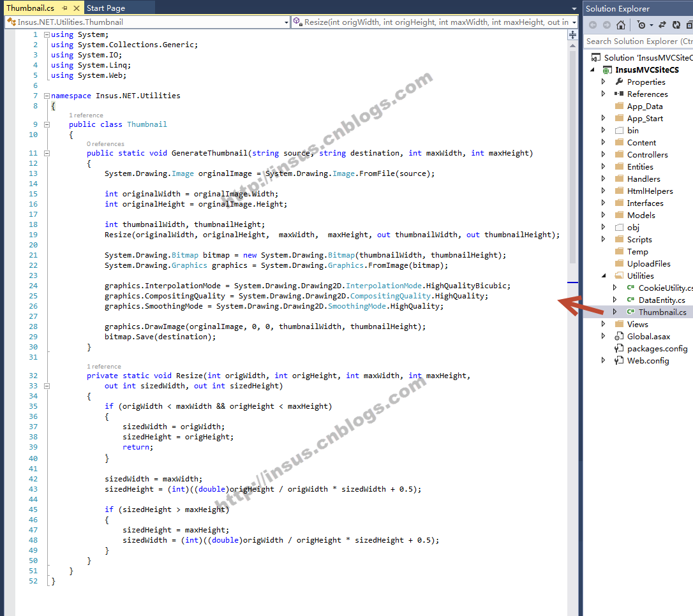Click Thumbnail.cs C# file icon in tree

630,312
